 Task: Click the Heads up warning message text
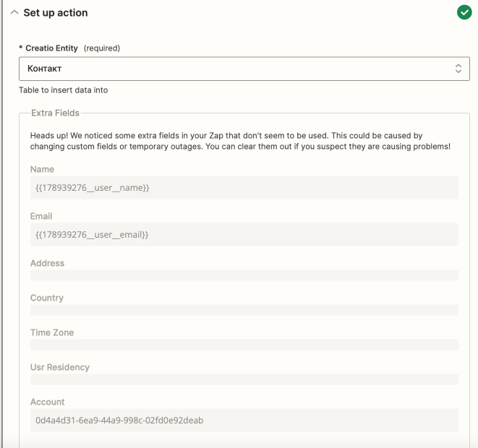click(x=240, y=141)
